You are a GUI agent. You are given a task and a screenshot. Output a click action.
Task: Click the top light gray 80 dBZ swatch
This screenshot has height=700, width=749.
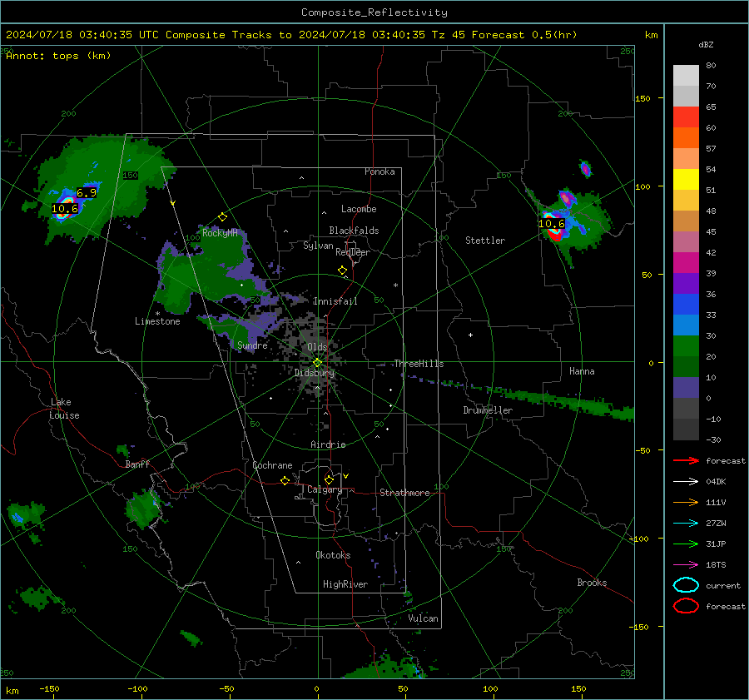tap(686, 76)
